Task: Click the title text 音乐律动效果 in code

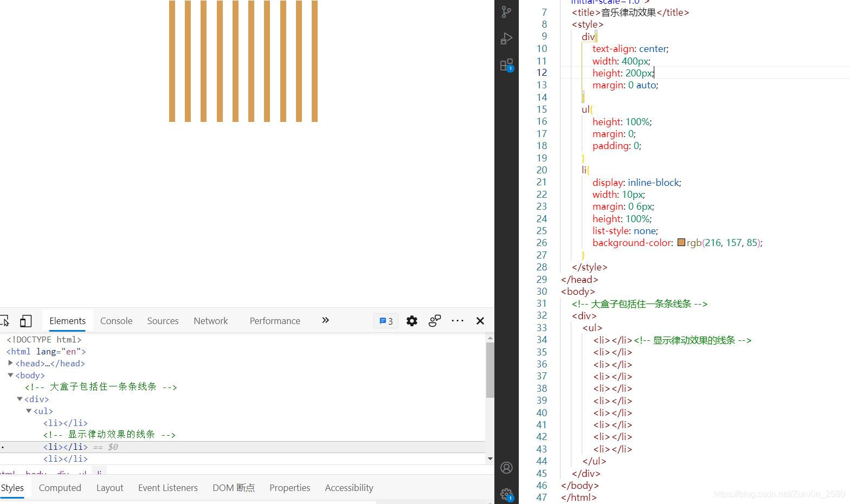Action: (629, 12)
